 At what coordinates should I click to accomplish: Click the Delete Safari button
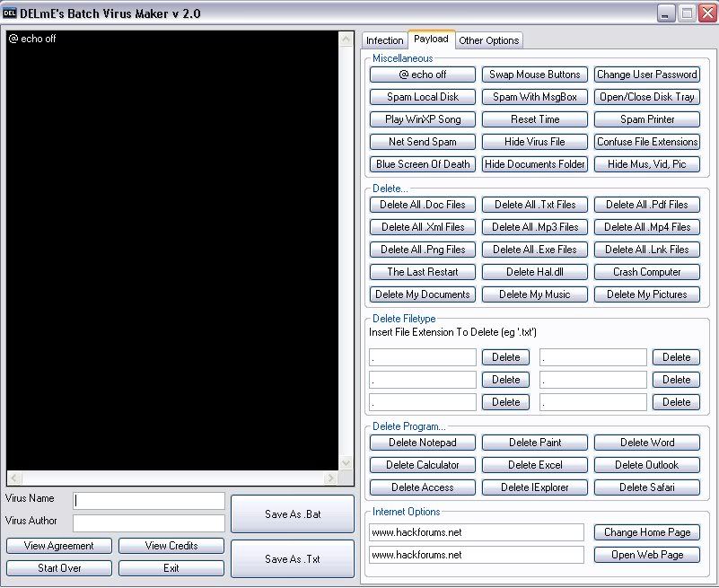coord(647,488)
